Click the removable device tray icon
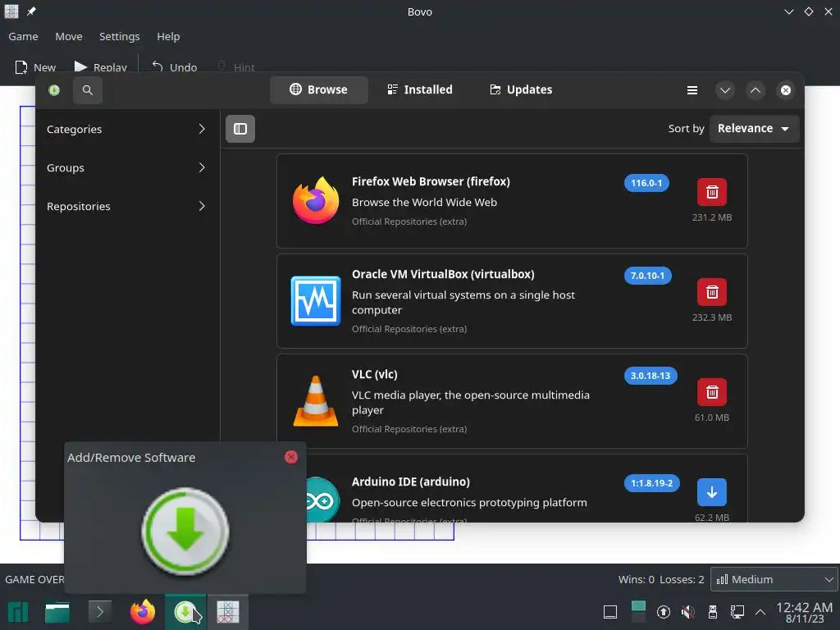840x630 pixels. (x=713, y=612)
